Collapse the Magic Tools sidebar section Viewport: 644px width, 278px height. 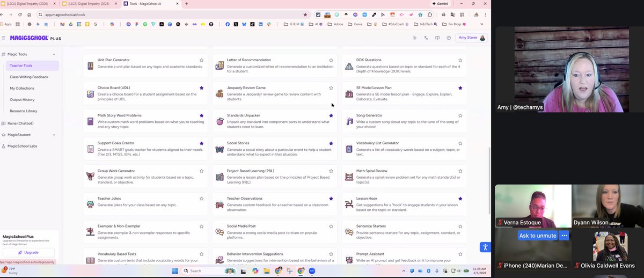coord(54,54)
